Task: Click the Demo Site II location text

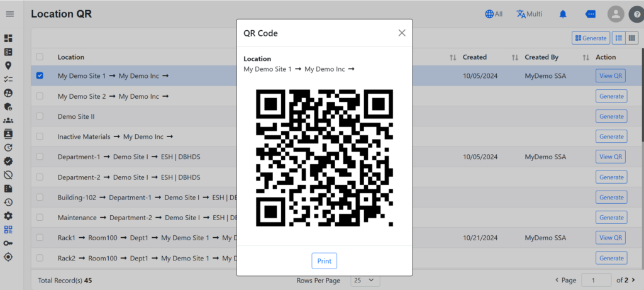Action: [76, 116]
